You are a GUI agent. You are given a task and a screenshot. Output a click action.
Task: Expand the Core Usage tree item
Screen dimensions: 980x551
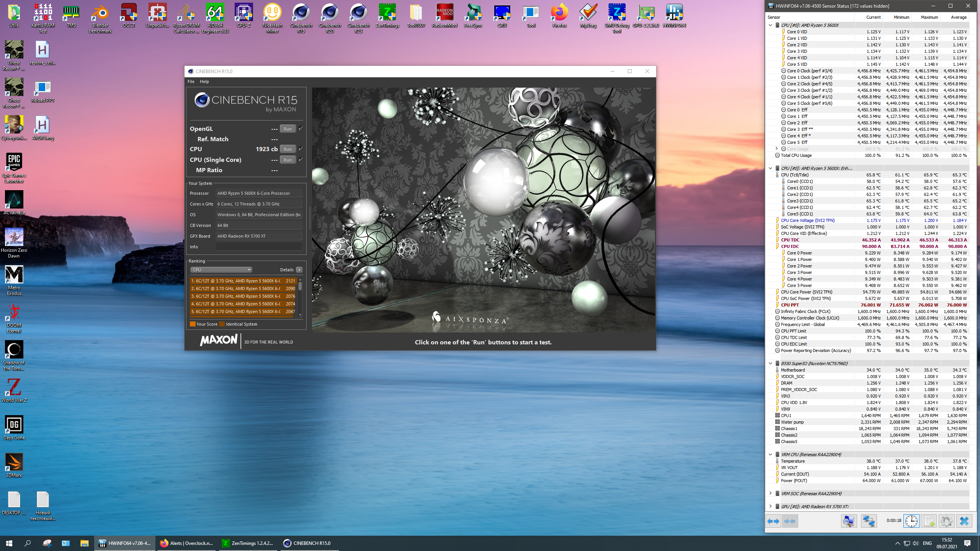click(776, 149)
